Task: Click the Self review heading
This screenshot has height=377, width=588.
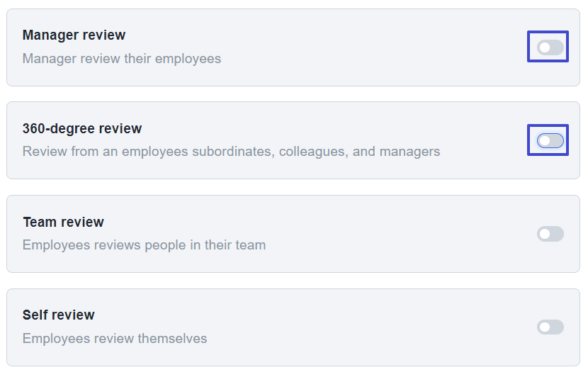Action: 59,315
